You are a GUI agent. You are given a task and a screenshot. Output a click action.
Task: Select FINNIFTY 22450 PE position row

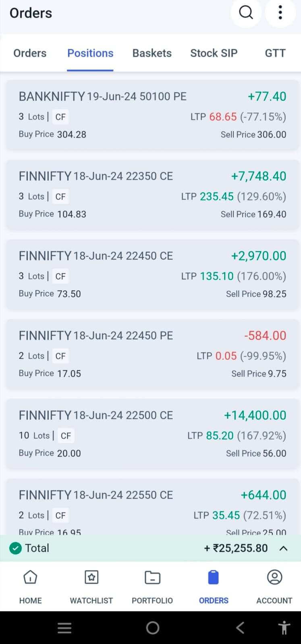click(152, 354)
